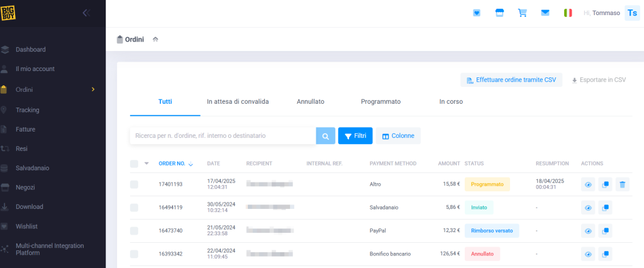
Task: Click the home icon beside Ordini title
Action: pyautogui.click(x=155, y=40)
